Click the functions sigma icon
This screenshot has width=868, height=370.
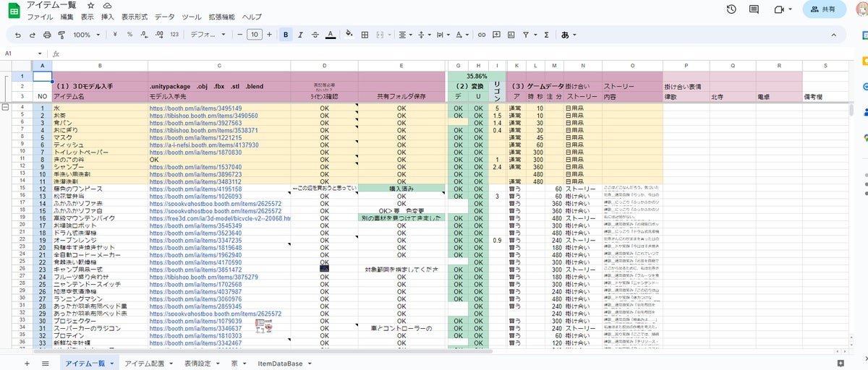coord(546,35)
